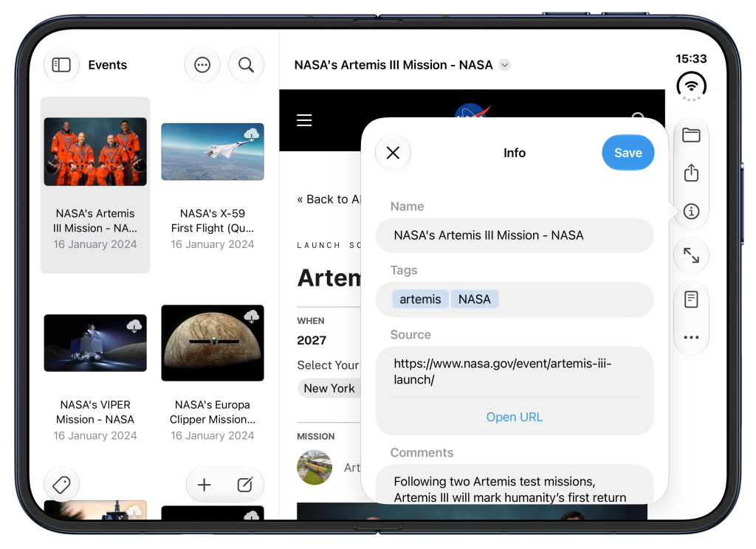Expand the title dropdown chevron
Viewport: 756px width, 549px height.
pos(504,65)
